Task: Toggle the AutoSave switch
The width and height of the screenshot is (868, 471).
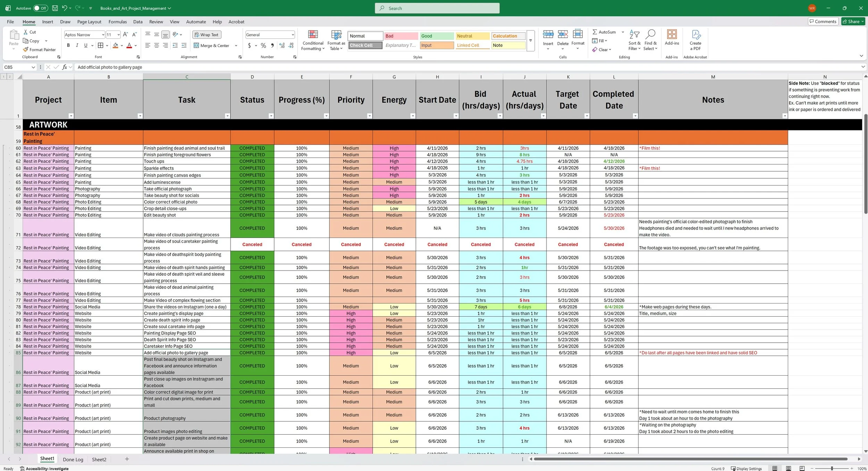Action: (41, 8)
